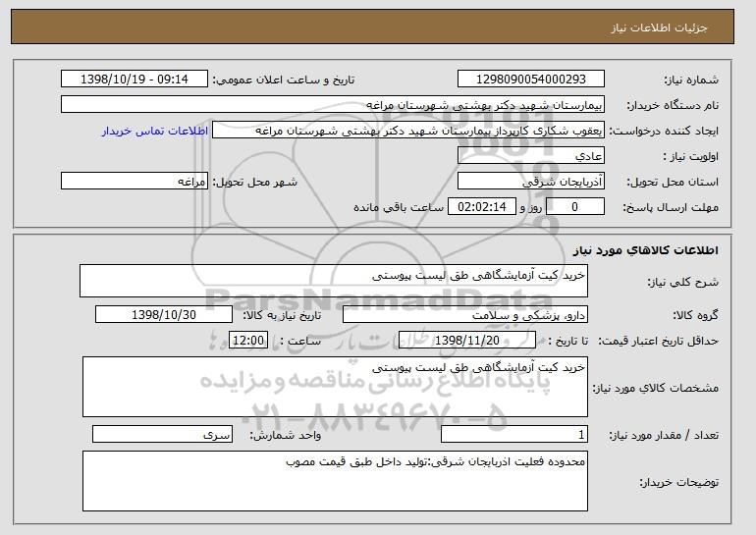756x535 pixels.
Task: Click the general description text area
Action: pyautogui.click(x=334, y=281)
